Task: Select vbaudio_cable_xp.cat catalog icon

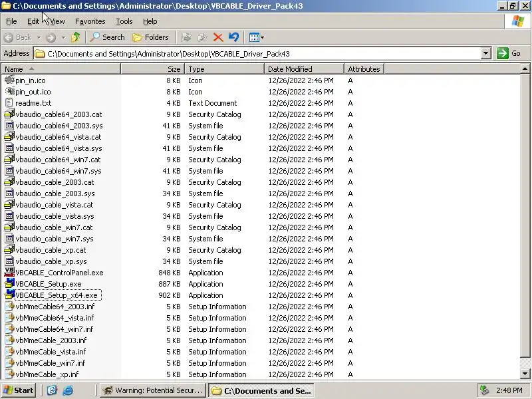Action: pos(9,250)
